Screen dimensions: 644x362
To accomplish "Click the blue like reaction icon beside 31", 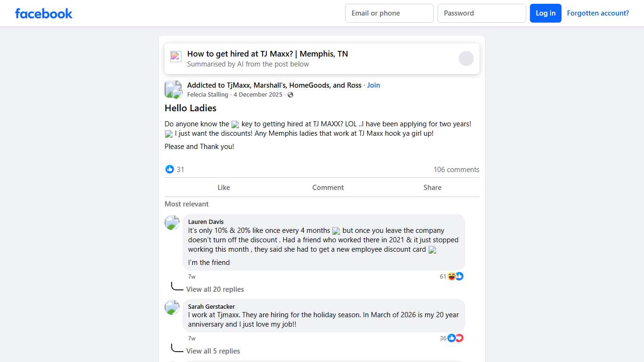I will pyautogui.click(x=170, y=169).
